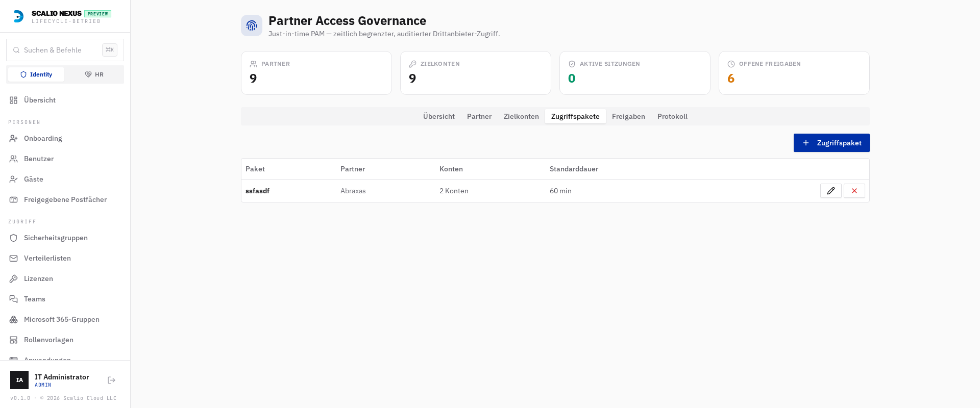Open Onboarding via its person-plus icon

(14, 138)
